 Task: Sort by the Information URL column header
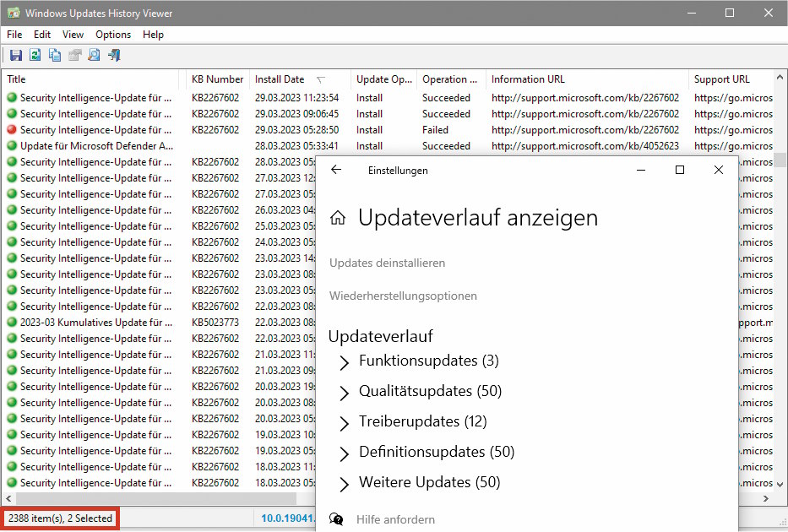pyautogui.click(x=587, y=79)
